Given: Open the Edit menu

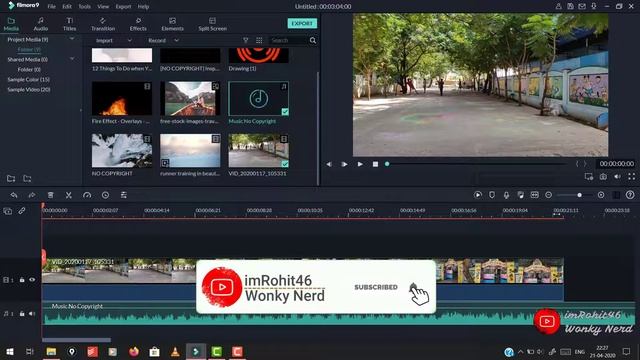Looking at the screenshot, I should (67, 7).
